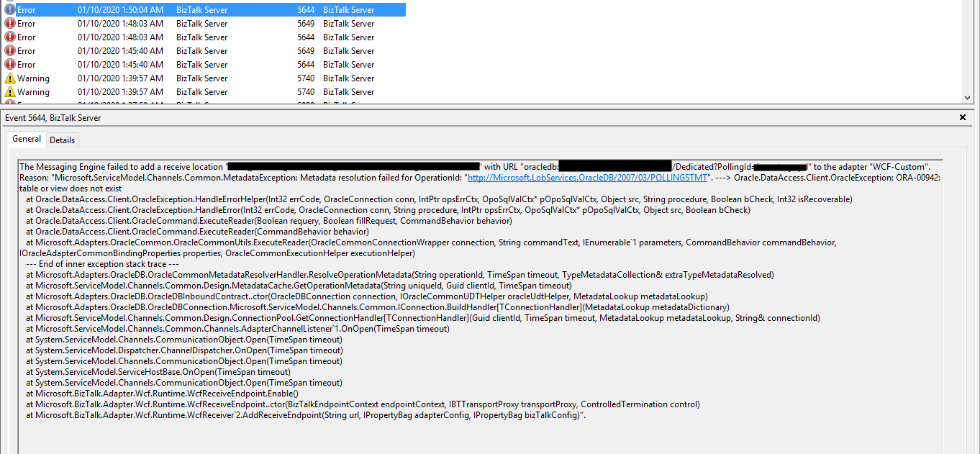Click the 'Event 5644, BizTalk Server' pane title
Viewport: 980px width, 454px height.
tap(54, 117)
